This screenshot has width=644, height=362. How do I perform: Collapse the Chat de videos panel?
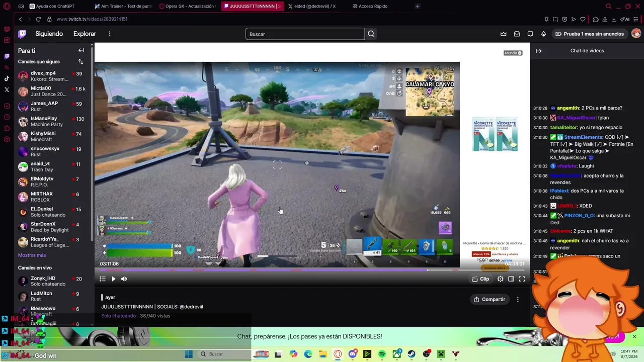538,51
